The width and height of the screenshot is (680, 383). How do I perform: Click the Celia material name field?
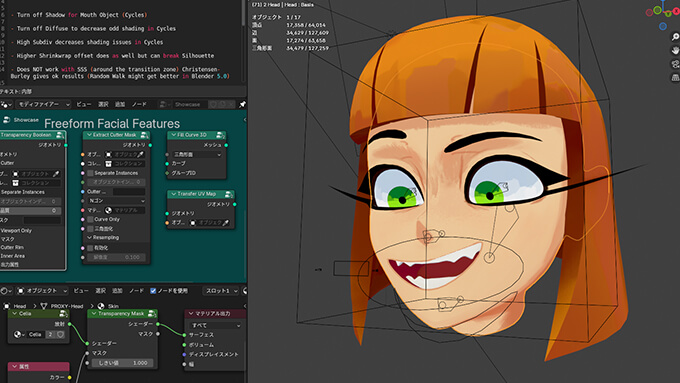coord(35,334)
